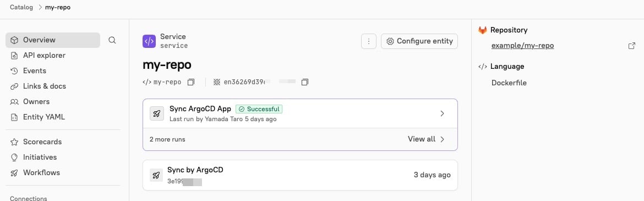Viewport: 644px width, 201px height.
Task: Click the rocket icon for Sync by ArgoCD
Action: click(x=156, y=175)
